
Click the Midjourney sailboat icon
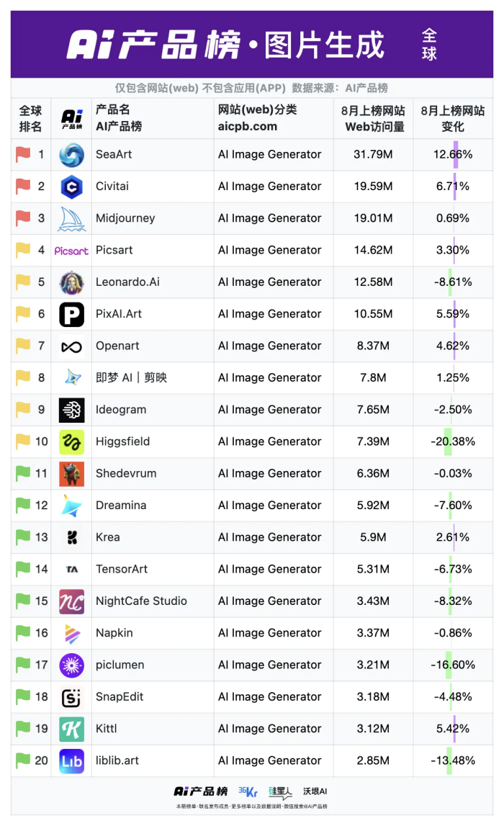tap(71, 219)
